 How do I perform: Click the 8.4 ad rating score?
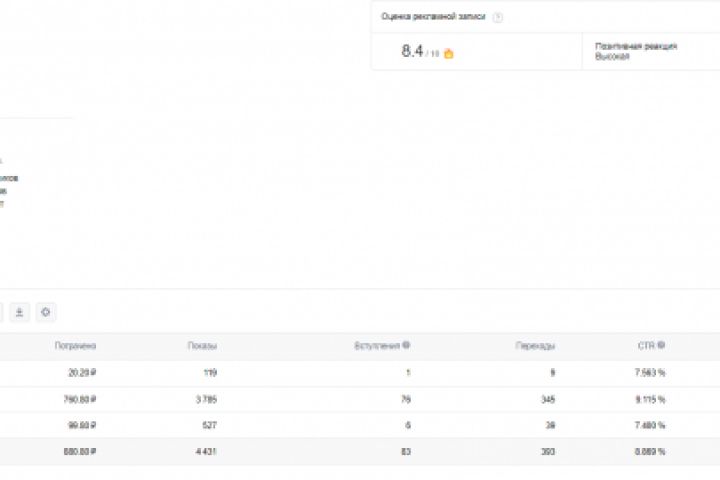pos(412,52)
